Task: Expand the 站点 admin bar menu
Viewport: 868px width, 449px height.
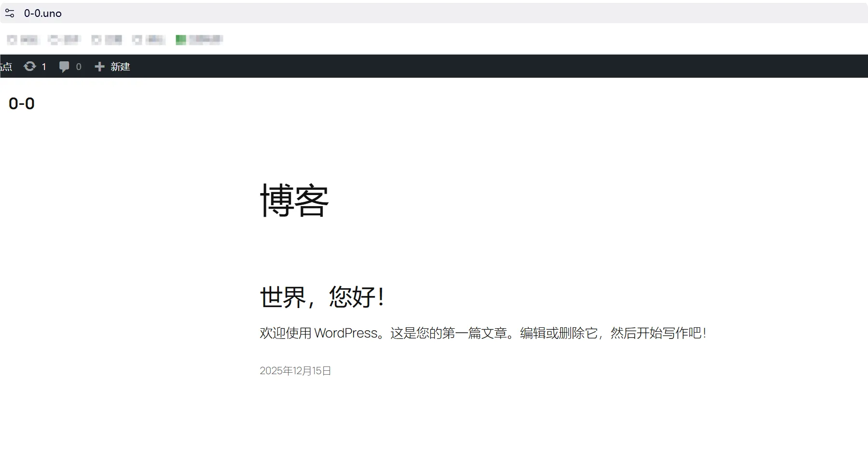Action: tap(6, 66)
